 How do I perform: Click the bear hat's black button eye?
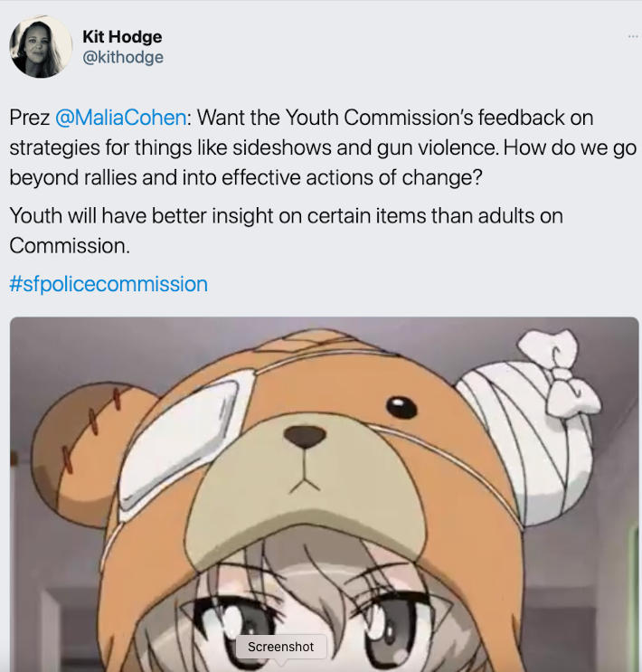tap(401, 407)
